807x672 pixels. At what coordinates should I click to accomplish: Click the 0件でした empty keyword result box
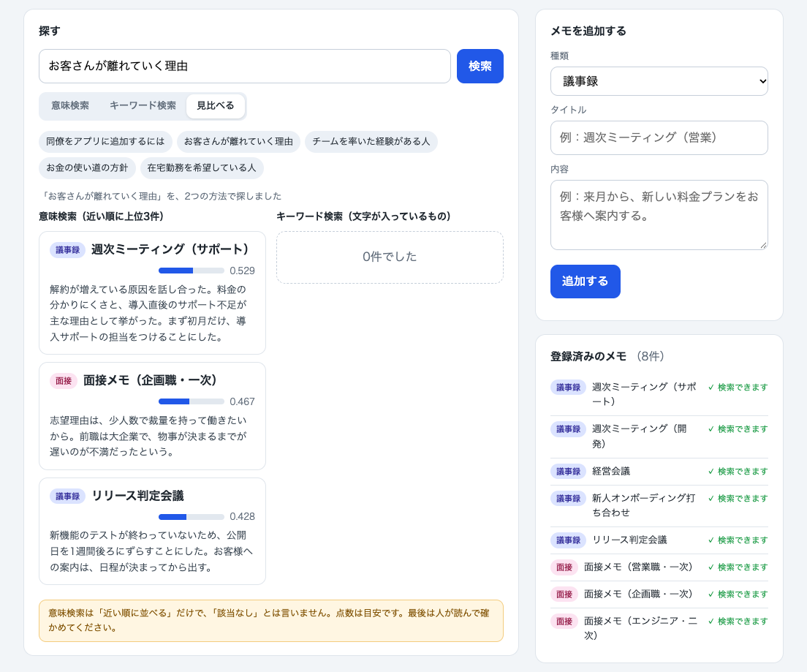click(x=390, y=257)
